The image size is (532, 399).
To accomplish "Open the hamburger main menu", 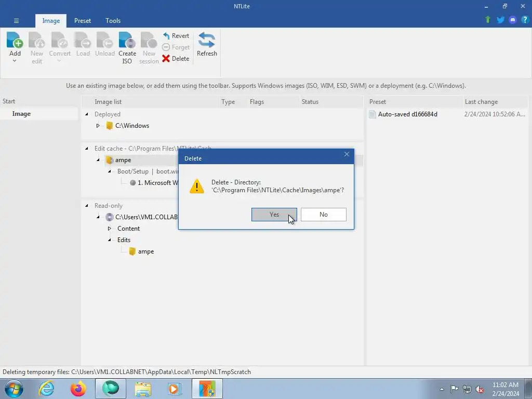I will tap(16, 21).
